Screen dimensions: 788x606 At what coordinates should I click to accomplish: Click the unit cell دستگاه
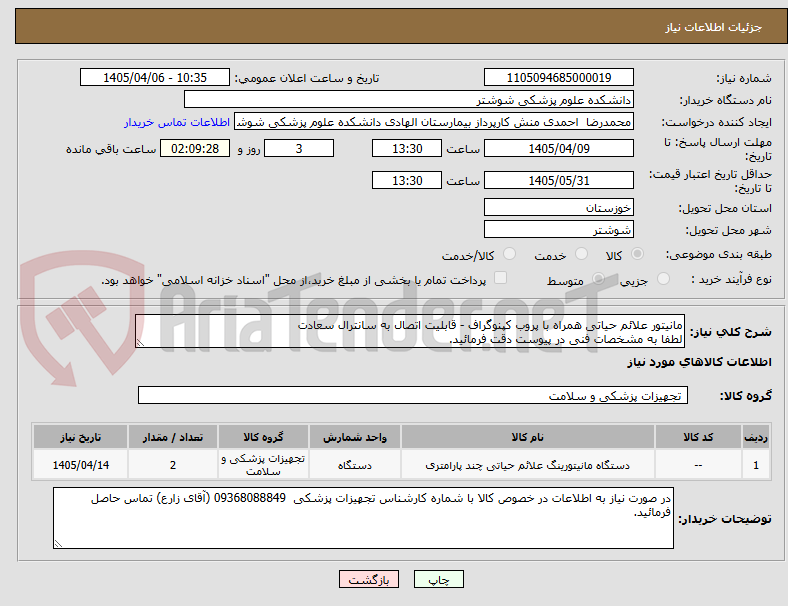click(x=355, y=465)
